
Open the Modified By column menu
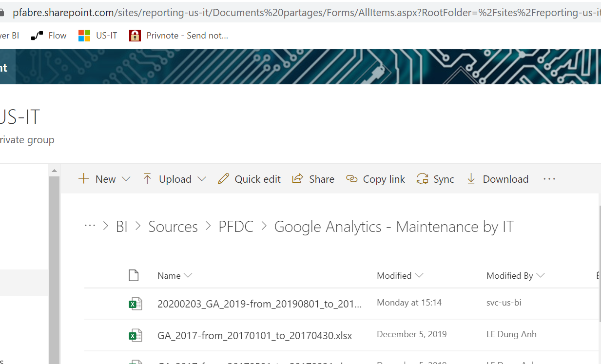point(515,275)
